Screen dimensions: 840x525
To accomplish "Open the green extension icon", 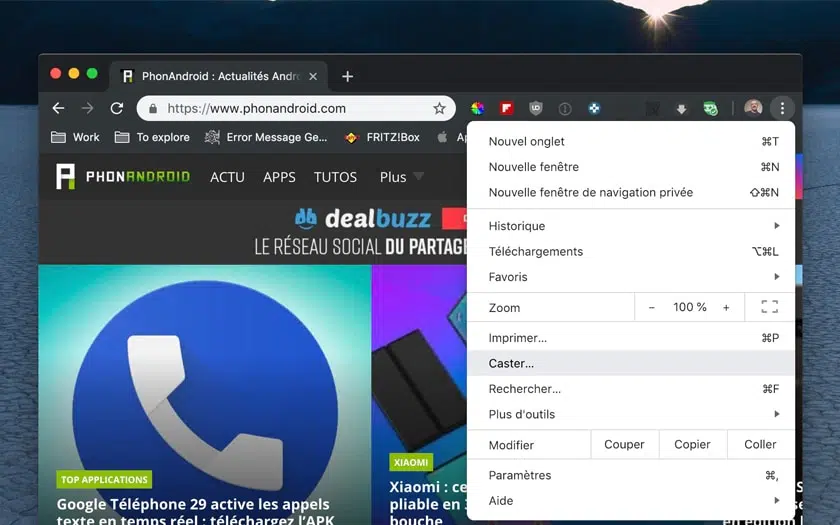I will 710,109.
